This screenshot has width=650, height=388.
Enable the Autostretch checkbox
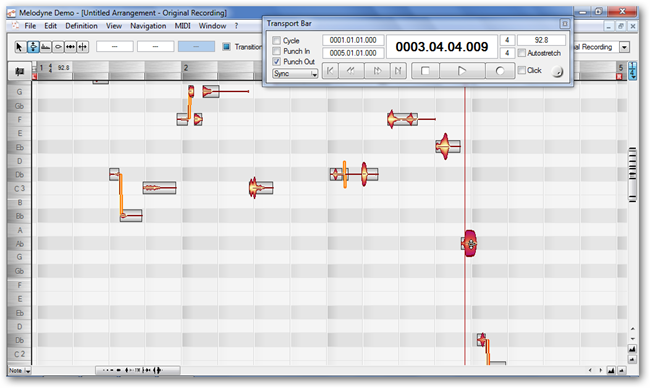(522, 53)
